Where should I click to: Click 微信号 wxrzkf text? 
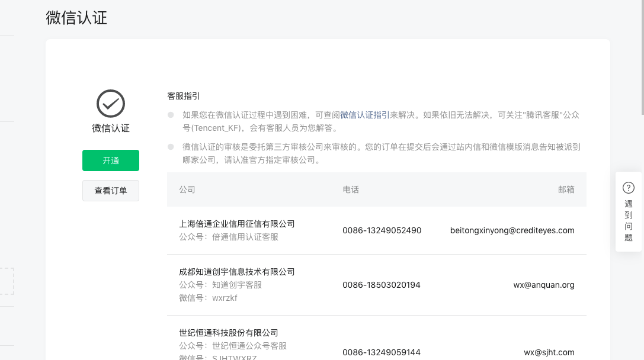[x=208, y=298]
